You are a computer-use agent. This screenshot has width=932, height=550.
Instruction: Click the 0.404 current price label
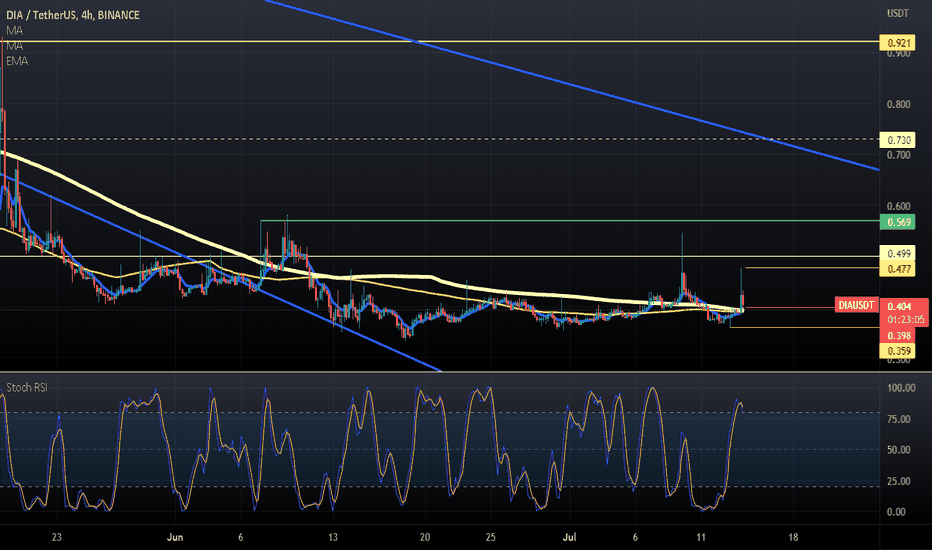899,306
